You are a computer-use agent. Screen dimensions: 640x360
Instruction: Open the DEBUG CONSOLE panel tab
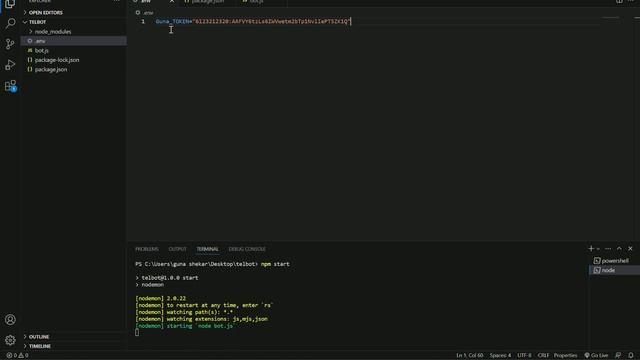247,249
